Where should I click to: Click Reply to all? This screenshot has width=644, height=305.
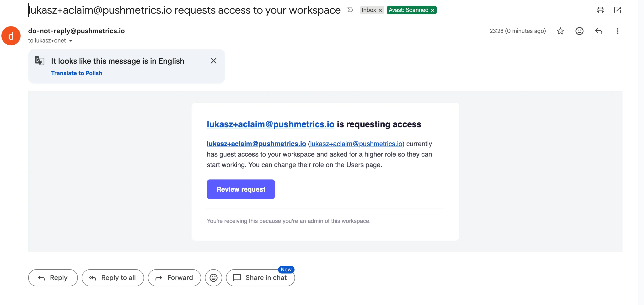coord(113,278)
